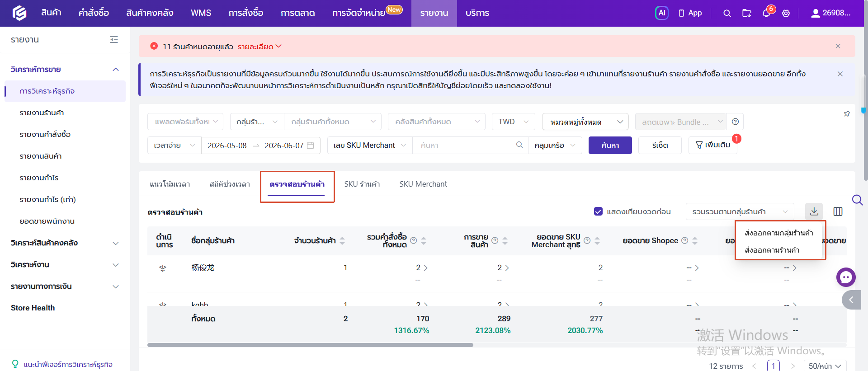Screen dimensions: 868x371
Task: Open the folder download center icon
Action: point(747,13)
